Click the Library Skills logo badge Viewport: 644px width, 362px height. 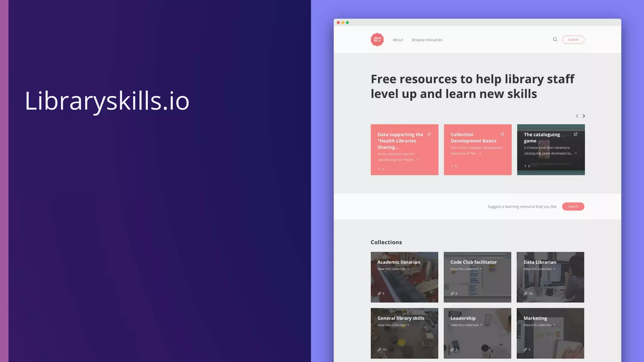tap(377, 40)
